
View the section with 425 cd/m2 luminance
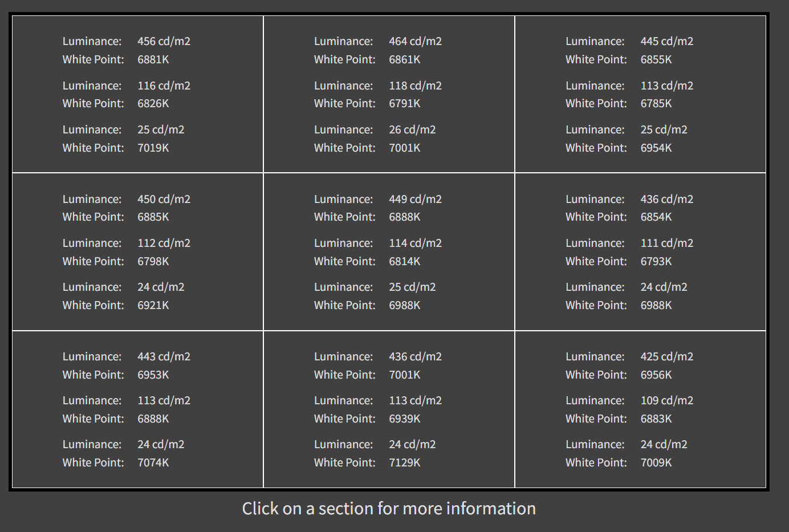640,409
